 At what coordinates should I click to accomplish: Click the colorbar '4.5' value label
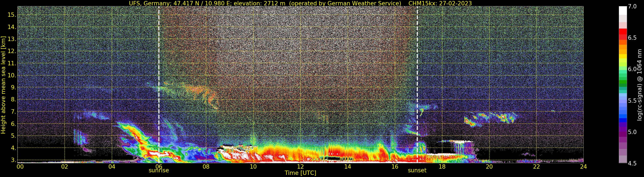click(632, 163)
